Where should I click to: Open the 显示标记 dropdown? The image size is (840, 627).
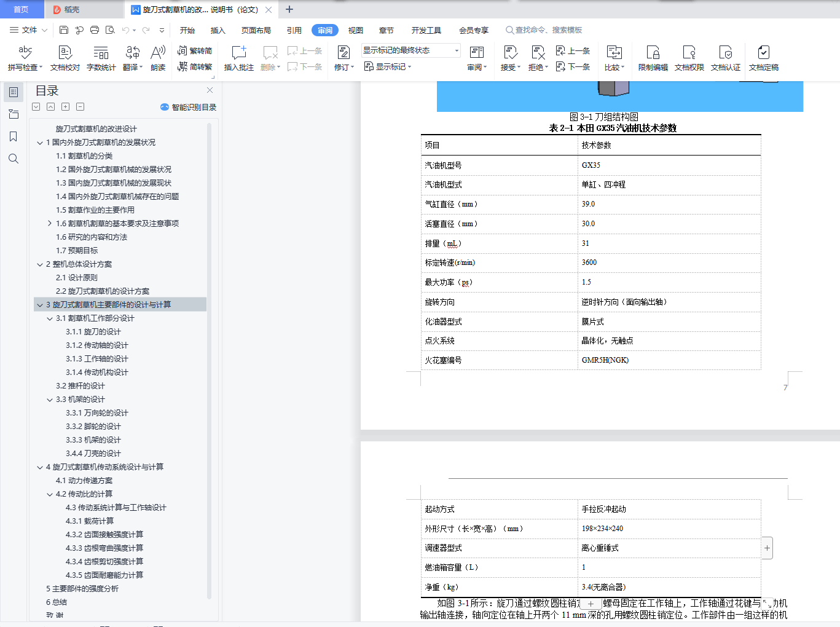388,66
